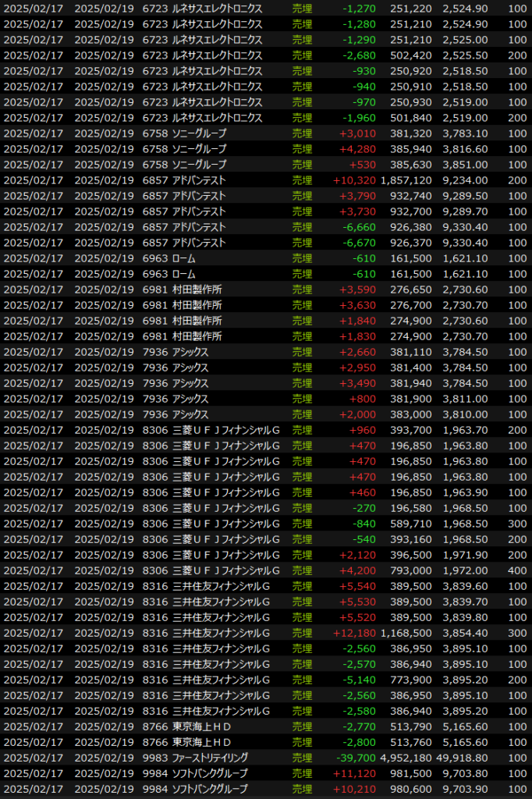The image size is (532, 799).
Task: Select the -840 loss for 三菱UFJフィナンシャルG
Action: (362, 524)
